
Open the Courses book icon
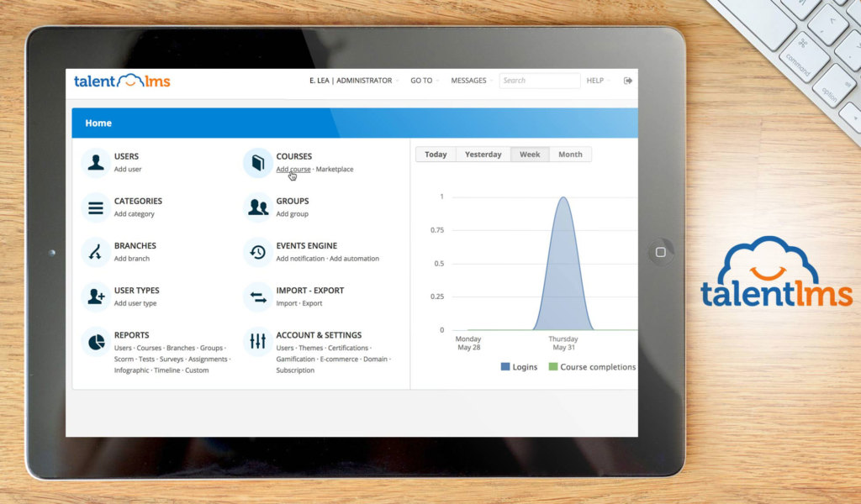257,163
